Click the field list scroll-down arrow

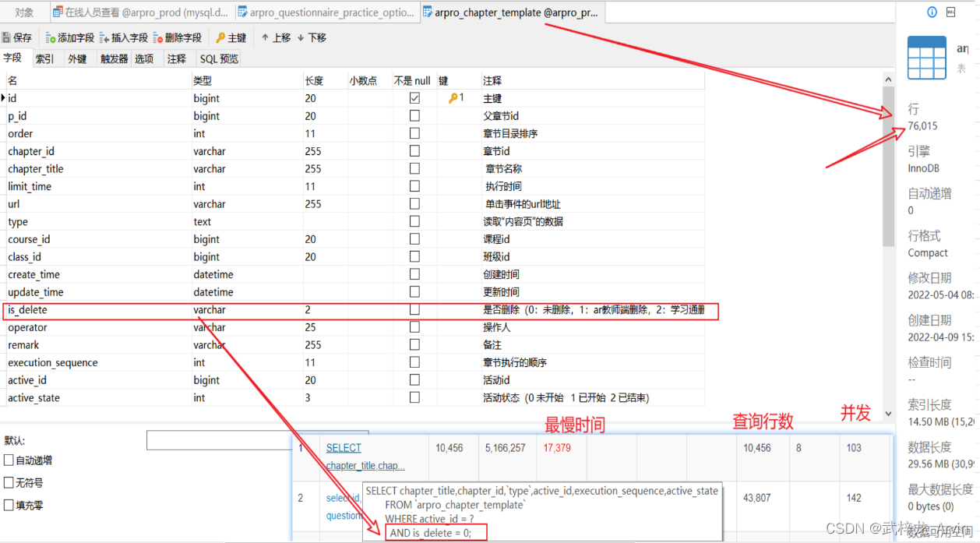[889, 414]
